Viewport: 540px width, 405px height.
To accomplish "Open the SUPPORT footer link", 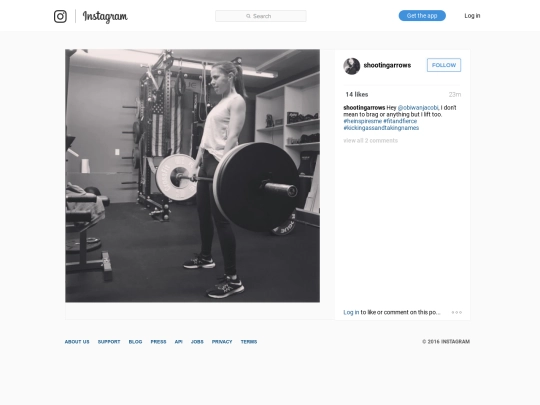I will (109, 342).
